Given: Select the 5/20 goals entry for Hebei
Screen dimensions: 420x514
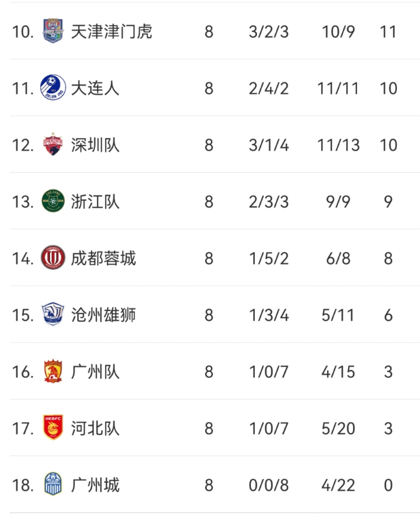Looking at the screenshot, I should [338, 428].
